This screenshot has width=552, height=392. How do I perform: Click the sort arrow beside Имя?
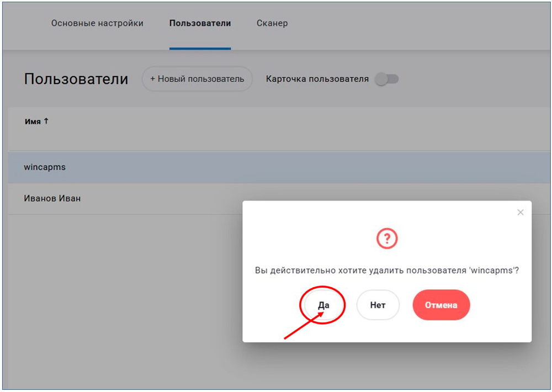click(x=46, y=121)
